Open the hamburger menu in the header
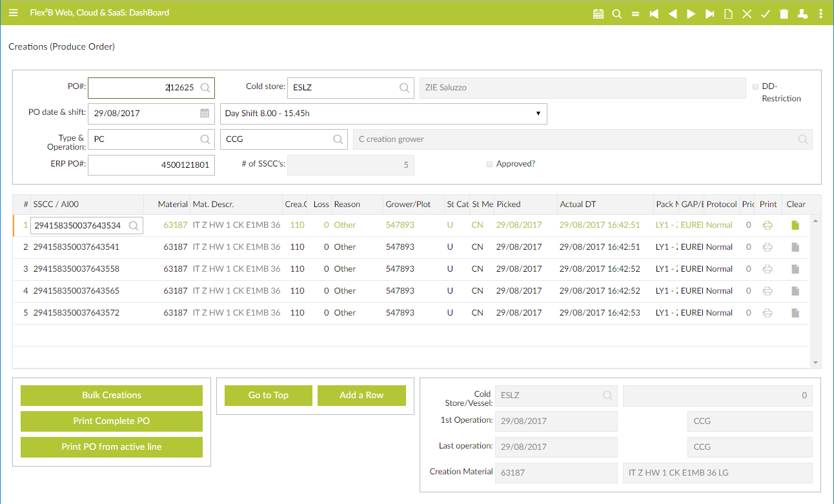The image size is (834, 504). 13,13
